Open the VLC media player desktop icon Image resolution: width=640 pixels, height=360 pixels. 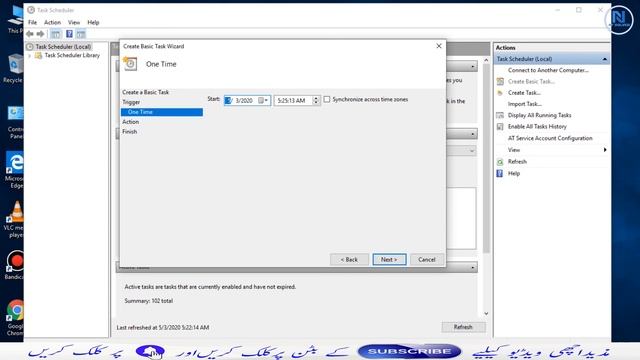(x=16, y=219)
